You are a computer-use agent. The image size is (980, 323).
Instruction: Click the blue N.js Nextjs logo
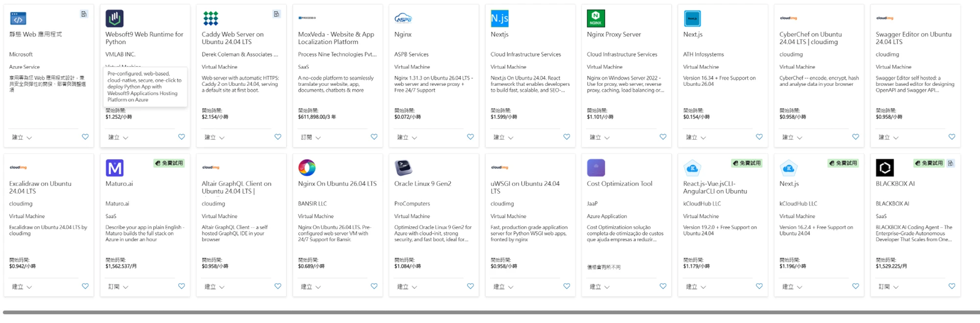point(499,18)
